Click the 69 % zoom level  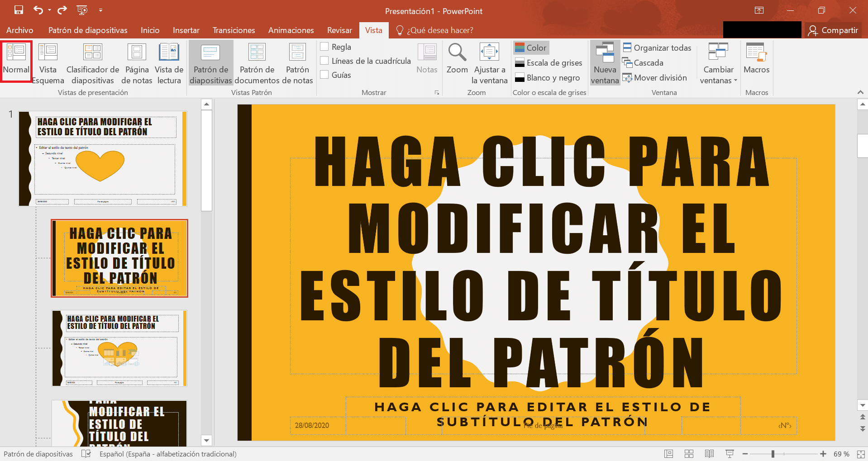841,454
